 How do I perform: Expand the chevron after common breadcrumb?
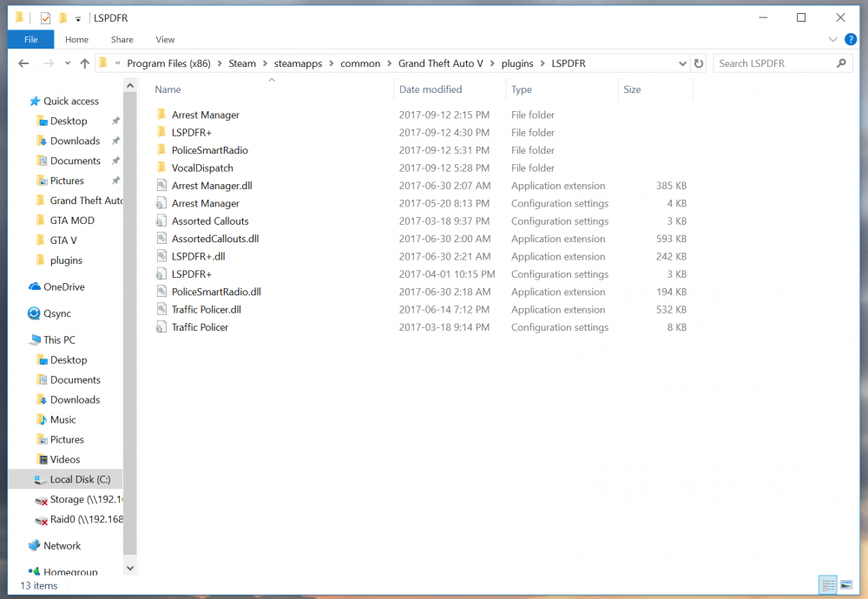click(x=389, y=63)
